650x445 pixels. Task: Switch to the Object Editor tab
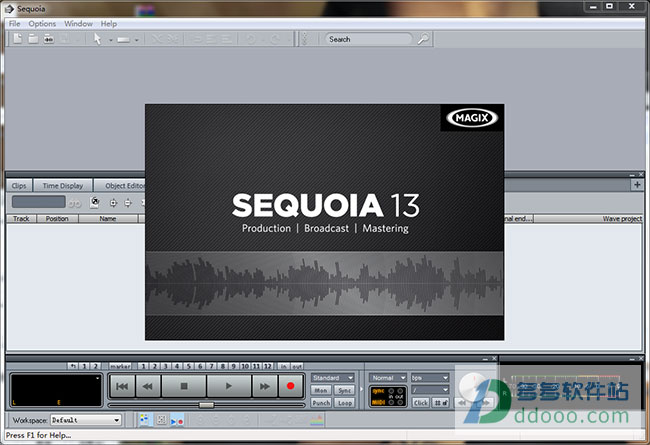pyautogui.click(x=120, y=185)
